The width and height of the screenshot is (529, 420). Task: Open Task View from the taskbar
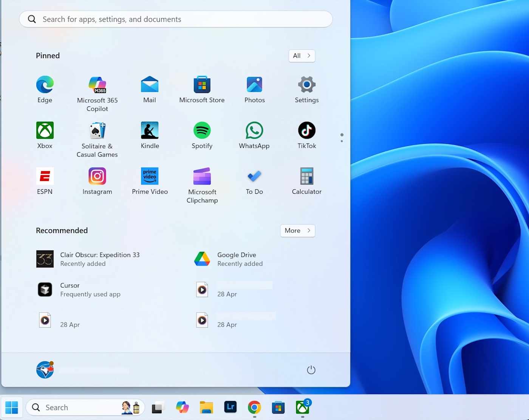point(158,407)
